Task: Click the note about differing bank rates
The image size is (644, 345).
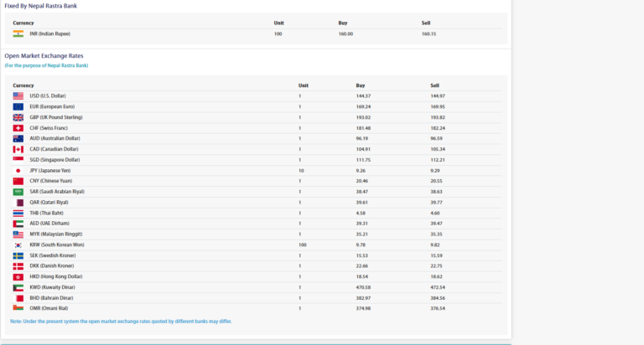Action: click(x=121, y=321)
